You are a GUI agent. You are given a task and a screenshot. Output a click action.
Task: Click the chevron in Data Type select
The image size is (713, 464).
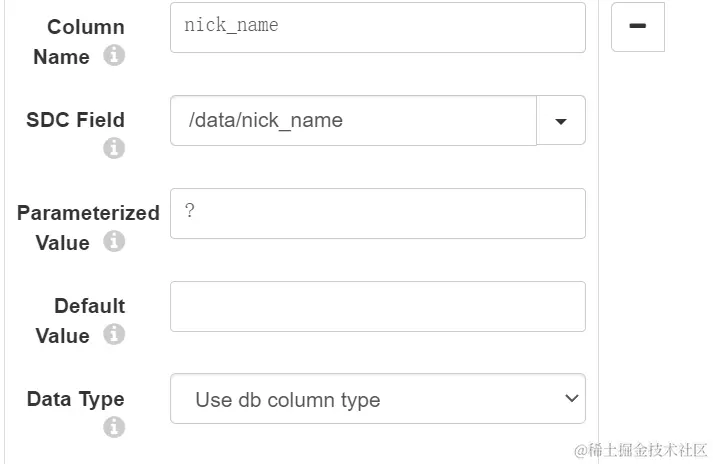click(571, 399)
